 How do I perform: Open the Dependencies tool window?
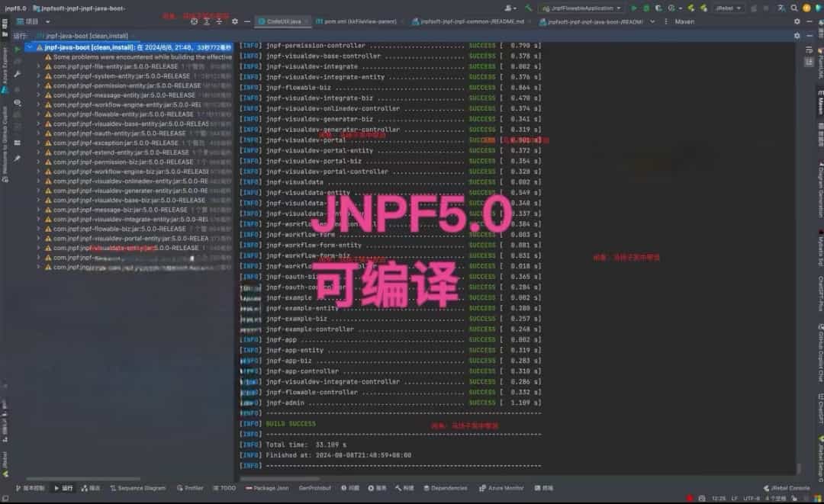click(x=445, y=488)
